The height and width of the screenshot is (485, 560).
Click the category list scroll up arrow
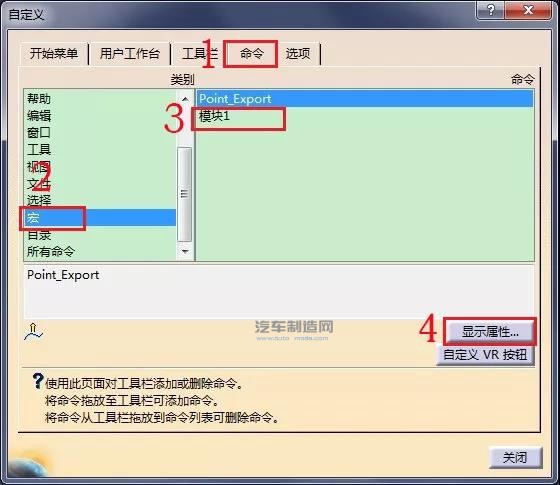[x=185, y=99]
